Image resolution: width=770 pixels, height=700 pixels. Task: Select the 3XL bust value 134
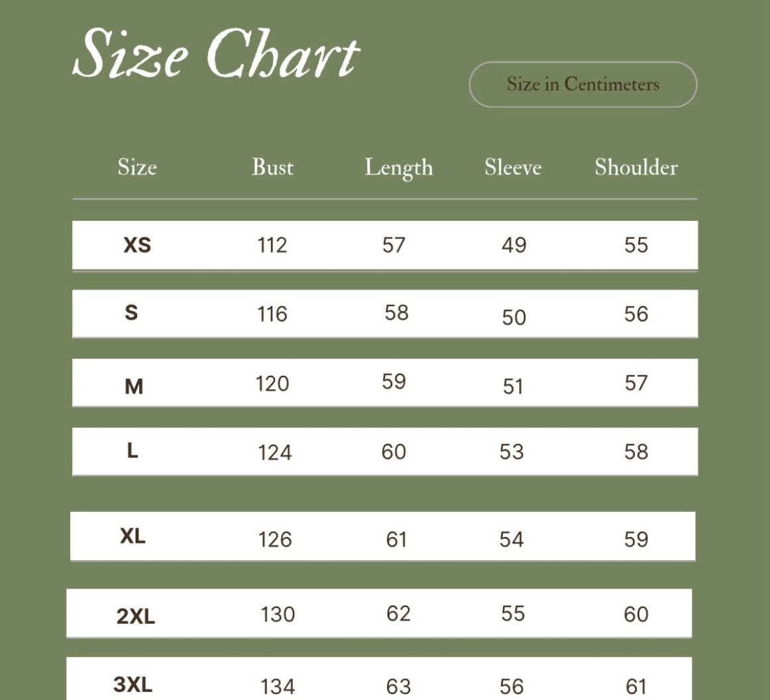(x=277, y=687)
